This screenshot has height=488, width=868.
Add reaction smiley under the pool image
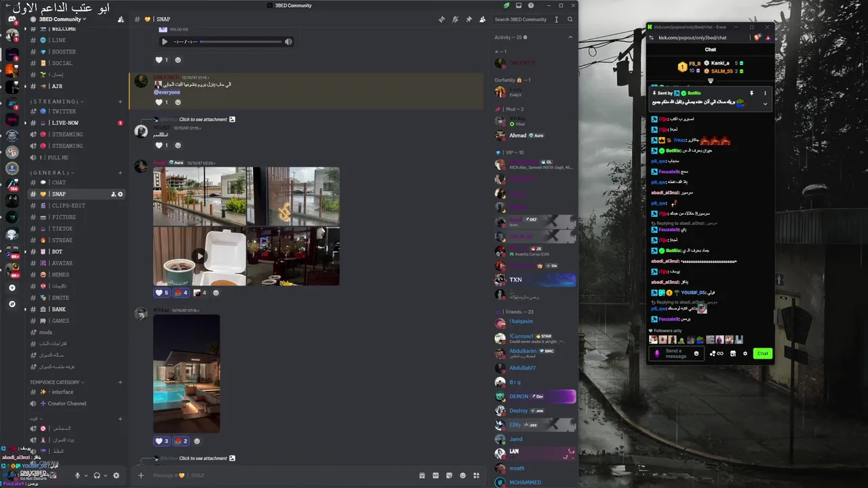(x=197, y=441)
